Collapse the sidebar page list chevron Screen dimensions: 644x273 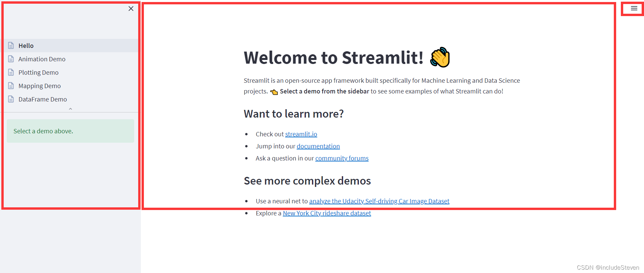coord(70,109)
